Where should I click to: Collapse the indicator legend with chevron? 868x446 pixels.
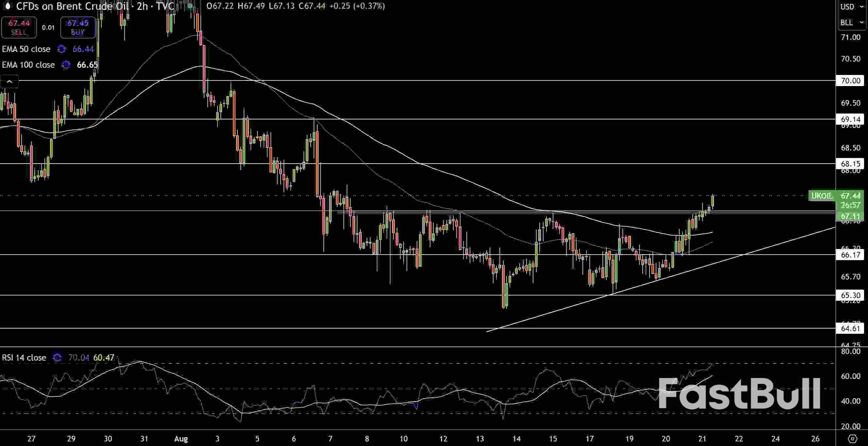click(x=9, y=81)
